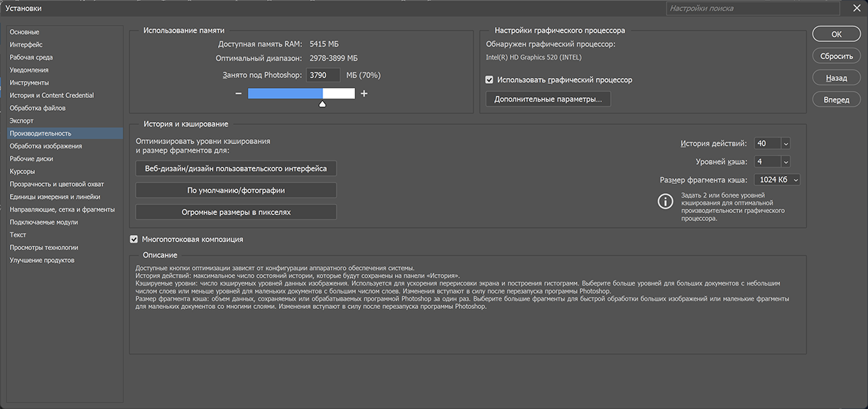Disable Многопотоковая композиция checkbox
868x409 pixels.
coord(134,239)
